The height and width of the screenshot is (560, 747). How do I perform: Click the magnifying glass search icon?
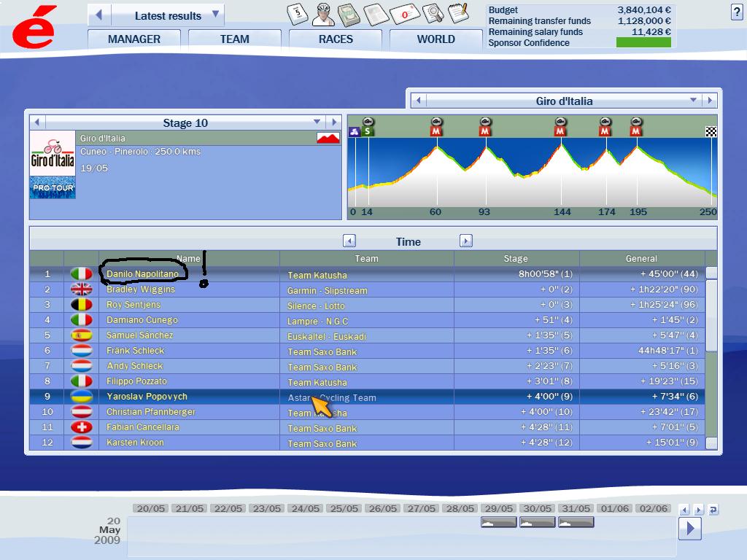pos(433,13)
